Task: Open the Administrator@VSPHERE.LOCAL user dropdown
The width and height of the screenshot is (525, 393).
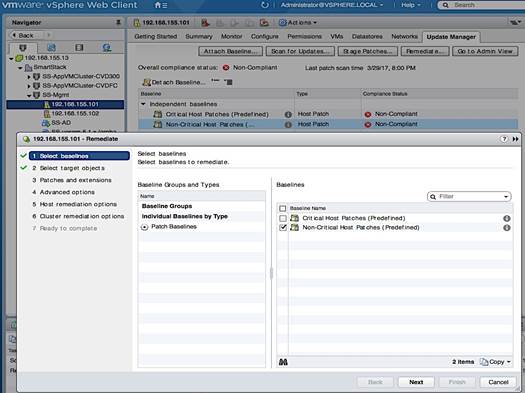Action: pyautogui.click(x=332, y=5)
